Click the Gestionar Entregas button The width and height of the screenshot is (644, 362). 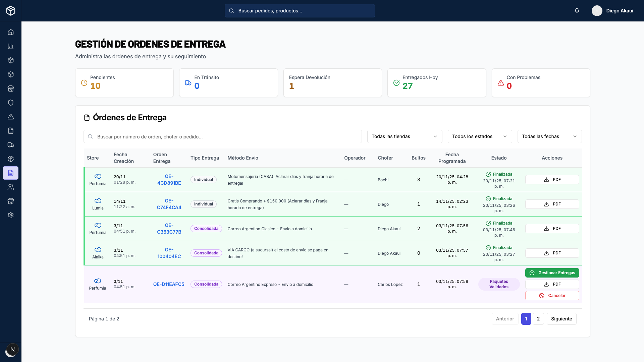(x=552, y=273)
